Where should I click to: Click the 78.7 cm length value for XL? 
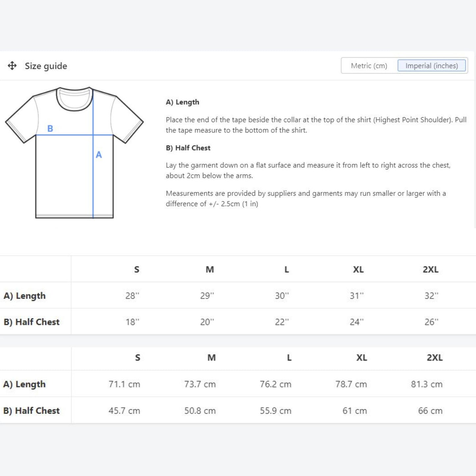[x=351, y=384]
